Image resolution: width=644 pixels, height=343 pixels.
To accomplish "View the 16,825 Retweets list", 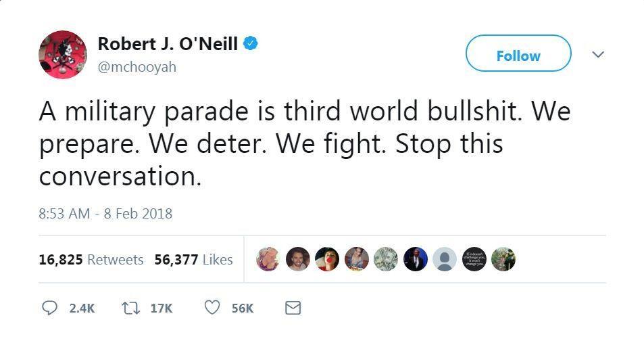I will [x=91, y=260].
